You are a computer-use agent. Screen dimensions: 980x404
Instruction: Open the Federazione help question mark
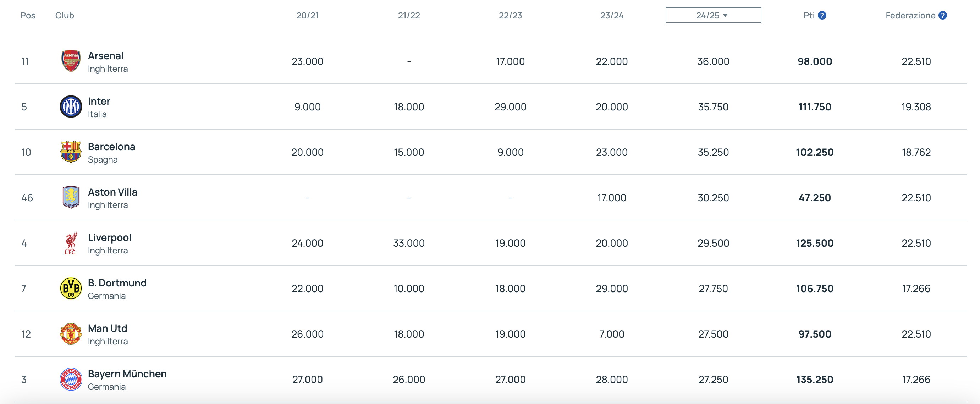(943, 15)
